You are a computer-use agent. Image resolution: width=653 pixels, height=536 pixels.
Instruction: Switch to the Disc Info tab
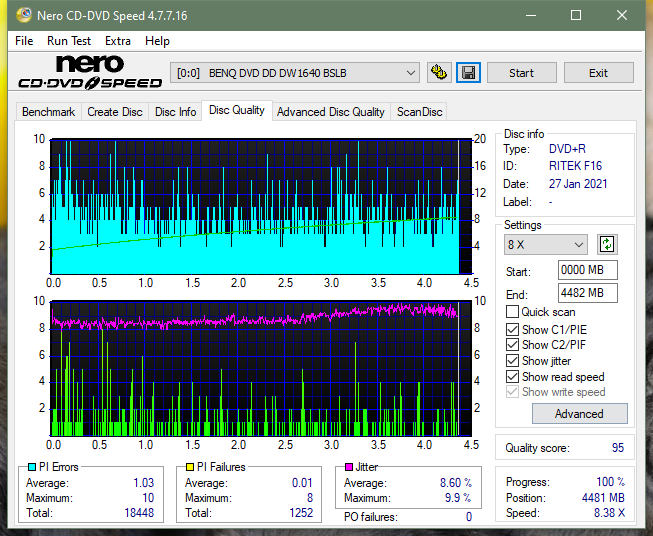[175, 112]
